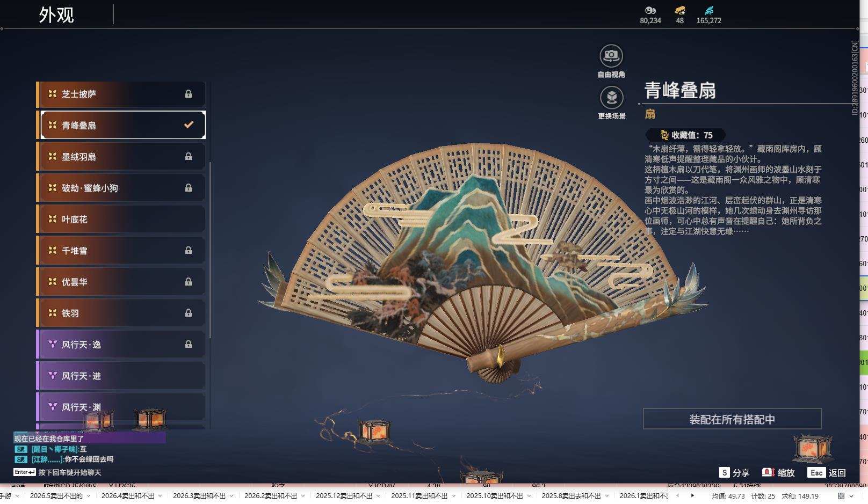The width and height of the screenshot is (868, 504).
Task: Open the 自由视角 free camera icon
Action: point(611,56)
